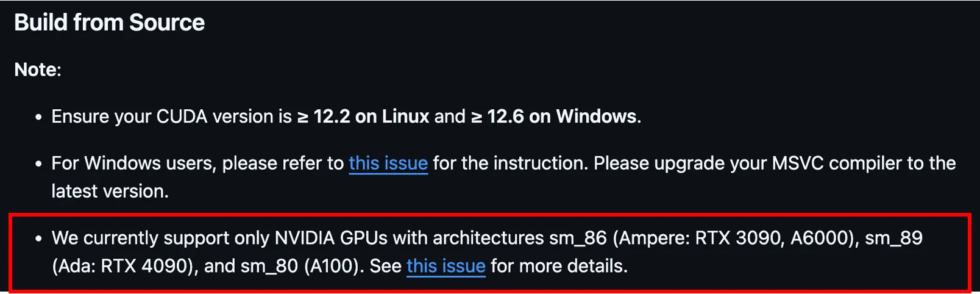Click the 'latest version.' text
Viewport: 980px width, 294px height.
(110, 192)
